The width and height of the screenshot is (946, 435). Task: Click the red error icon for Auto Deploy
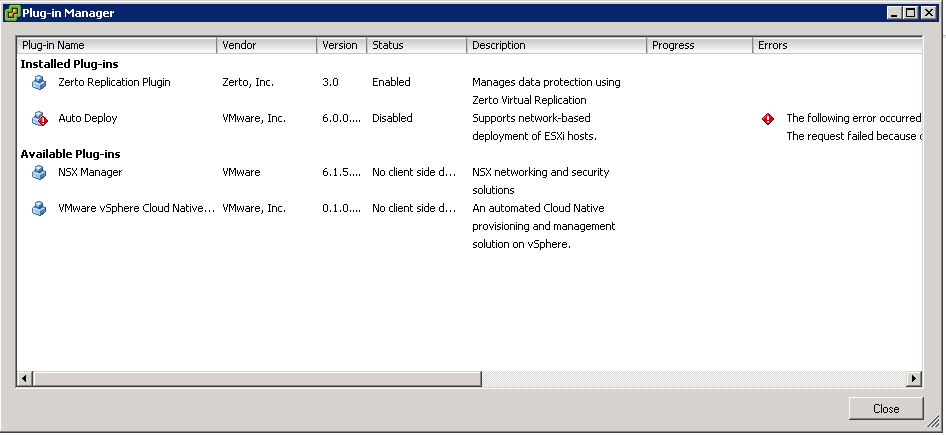(767, 119)
